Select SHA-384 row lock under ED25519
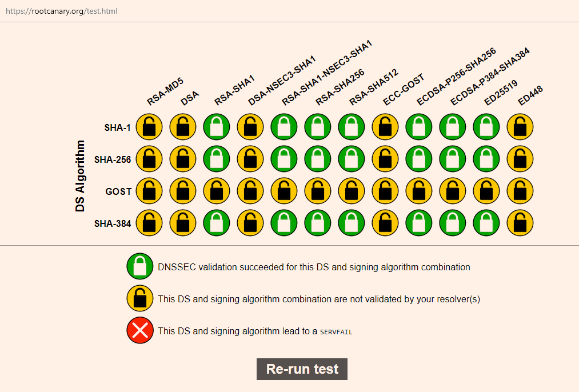This screenshot has width=579, height=392. 486,223
